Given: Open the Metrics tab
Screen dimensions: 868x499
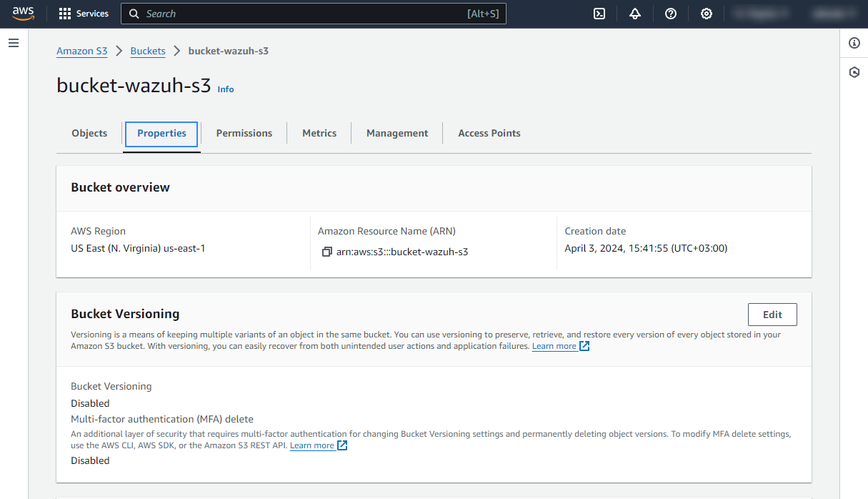Looking at the screenshot, I should tap(319, 134).
